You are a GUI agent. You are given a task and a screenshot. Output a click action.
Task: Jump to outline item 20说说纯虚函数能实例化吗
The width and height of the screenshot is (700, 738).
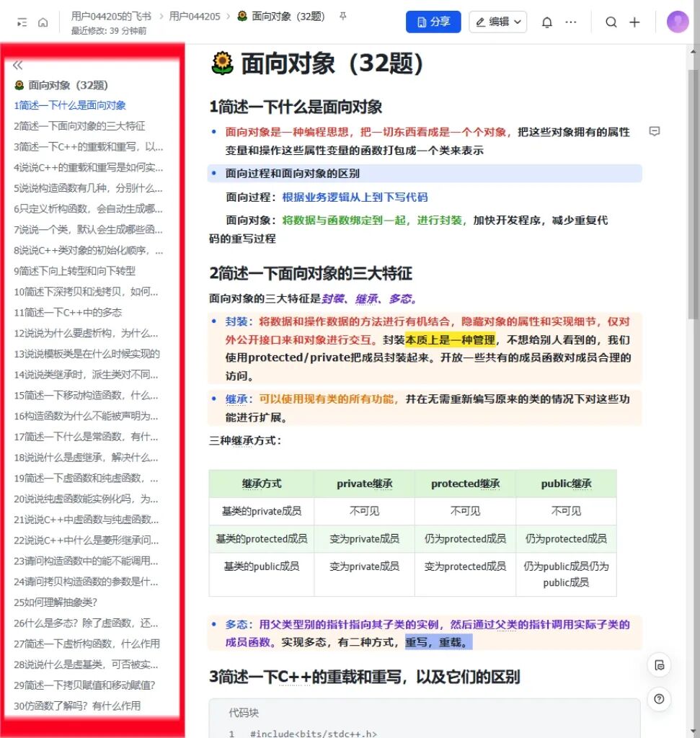(86, 499)
